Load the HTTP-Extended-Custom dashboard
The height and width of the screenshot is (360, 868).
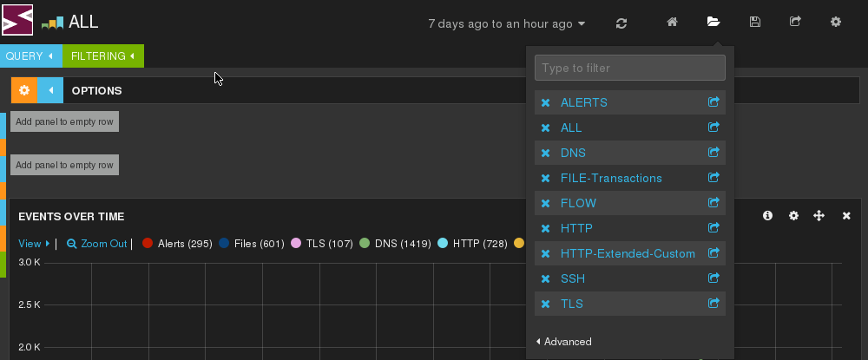coord(628,253)
